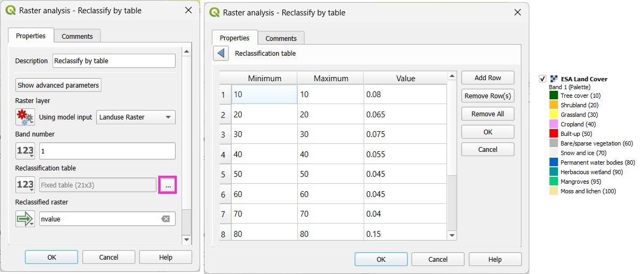The width and height of the screenshot is (644, 274).
Task: Click the model input gear icon for Raster layer
Action: tap(25, 117)
